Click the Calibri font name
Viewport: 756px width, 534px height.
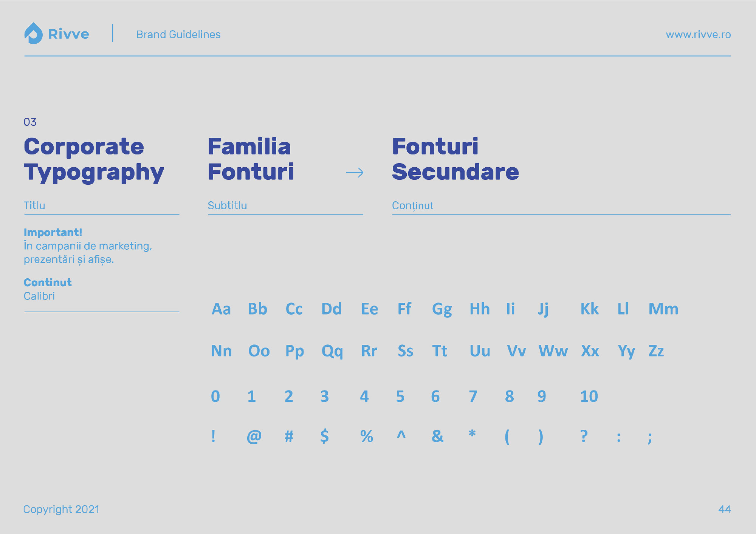[x=39, y=296]
